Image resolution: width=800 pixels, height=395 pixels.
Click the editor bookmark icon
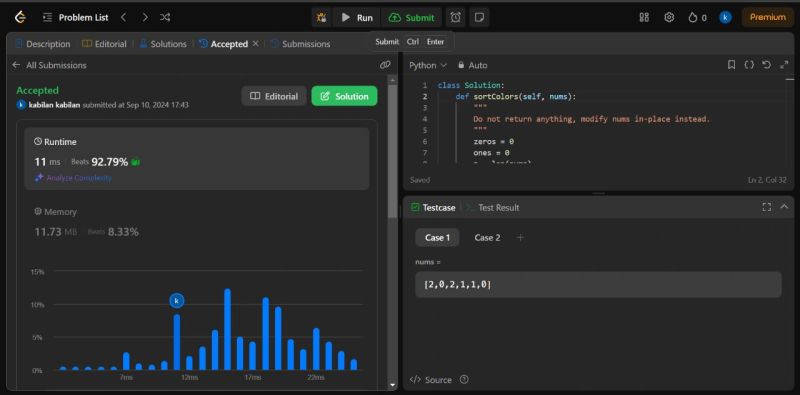(x=731, y=65)
